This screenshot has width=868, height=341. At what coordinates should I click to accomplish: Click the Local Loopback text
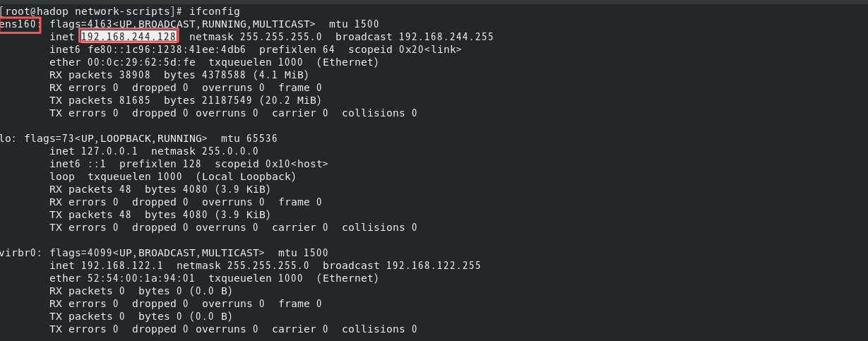point(246,177)
